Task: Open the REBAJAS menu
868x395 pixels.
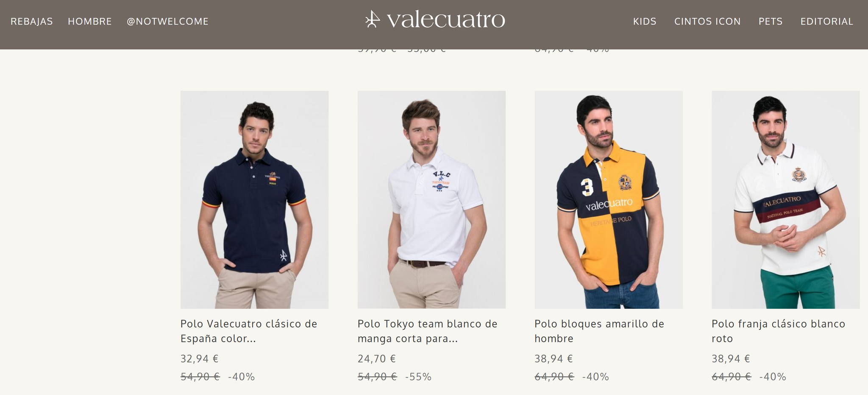Action: 32,22
